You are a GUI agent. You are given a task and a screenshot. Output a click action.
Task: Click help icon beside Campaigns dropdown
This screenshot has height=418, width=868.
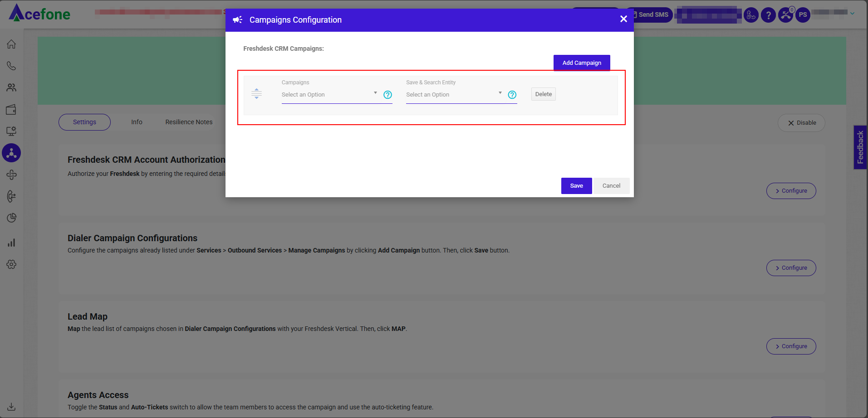pyautogui.click(x=387, y=95)
